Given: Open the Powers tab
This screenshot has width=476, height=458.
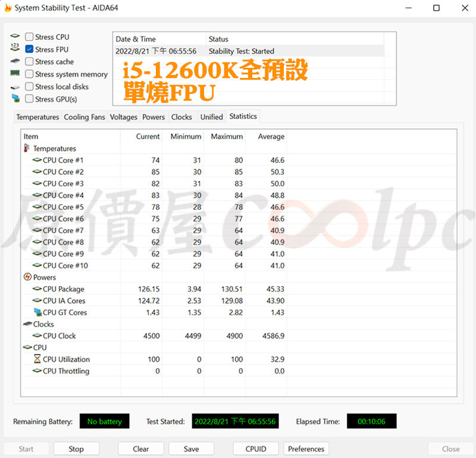Looking at the screenshot, I should click(x=154, y=117).
